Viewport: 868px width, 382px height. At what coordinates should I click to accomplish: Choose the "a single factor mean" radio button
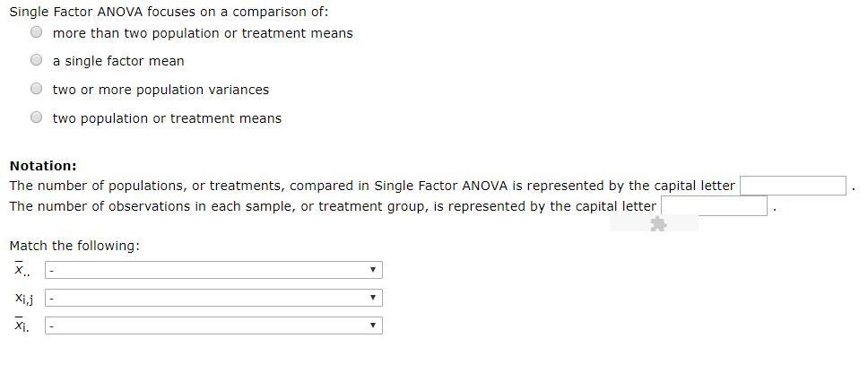tap(36, 60)
